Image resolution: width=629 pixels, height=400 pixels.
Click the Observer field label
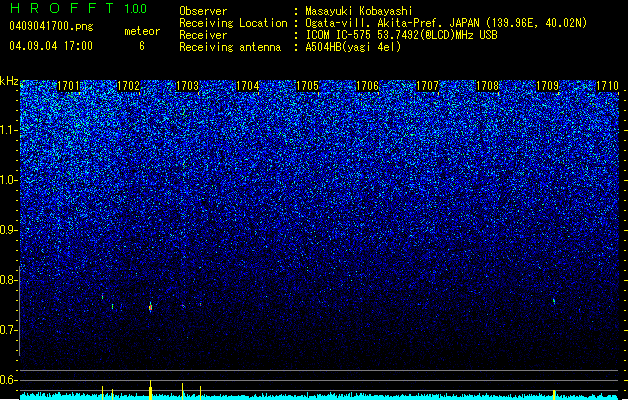203,11
